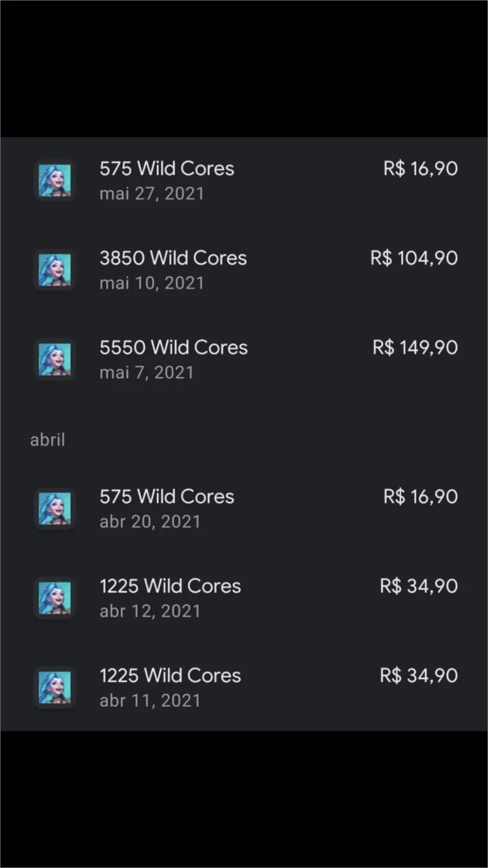Tap the date mai 7, 2021
Screen dimensions: 488x868
tap(146, 373)
